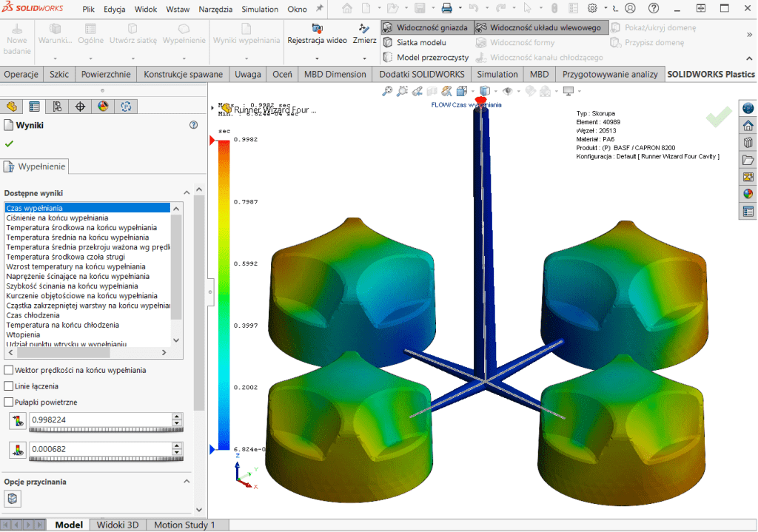Screen dimensions: 758x532
Task: Enable the Pułapki powietrzne checkbox
Action: pos(8,402)
